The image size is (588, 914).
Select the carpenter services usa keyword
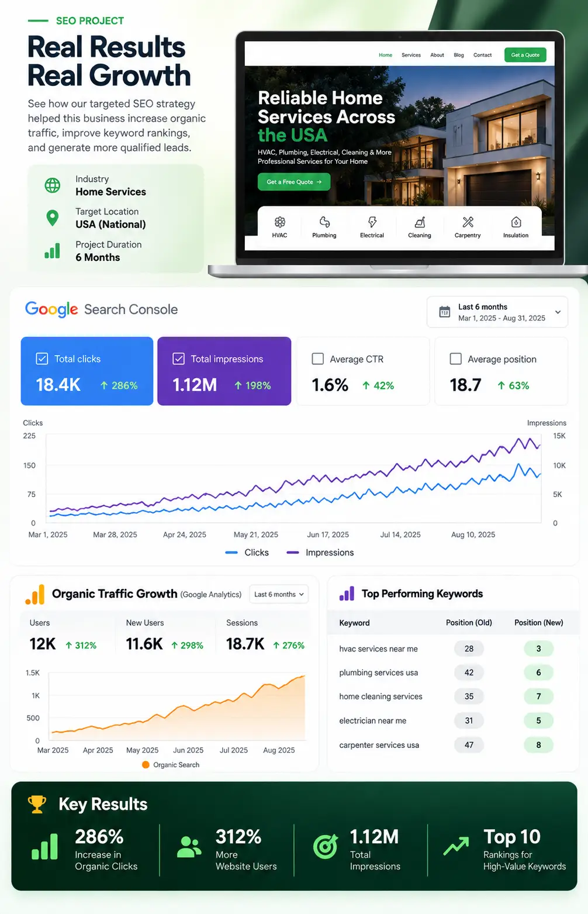click(379, 746)
